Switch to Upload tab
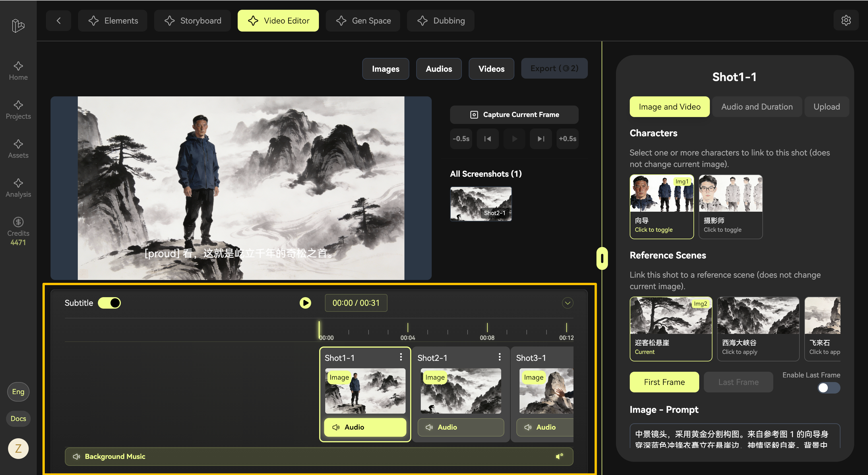The width and height of the screenshot is (868, 475). point(827,107)
